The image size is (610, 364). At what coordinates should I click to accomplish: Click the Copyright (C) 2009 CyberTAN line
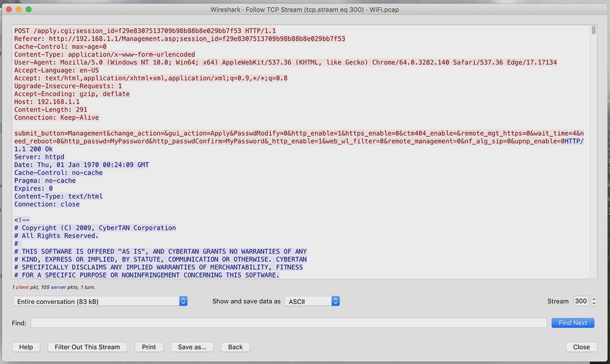(95, 228)
